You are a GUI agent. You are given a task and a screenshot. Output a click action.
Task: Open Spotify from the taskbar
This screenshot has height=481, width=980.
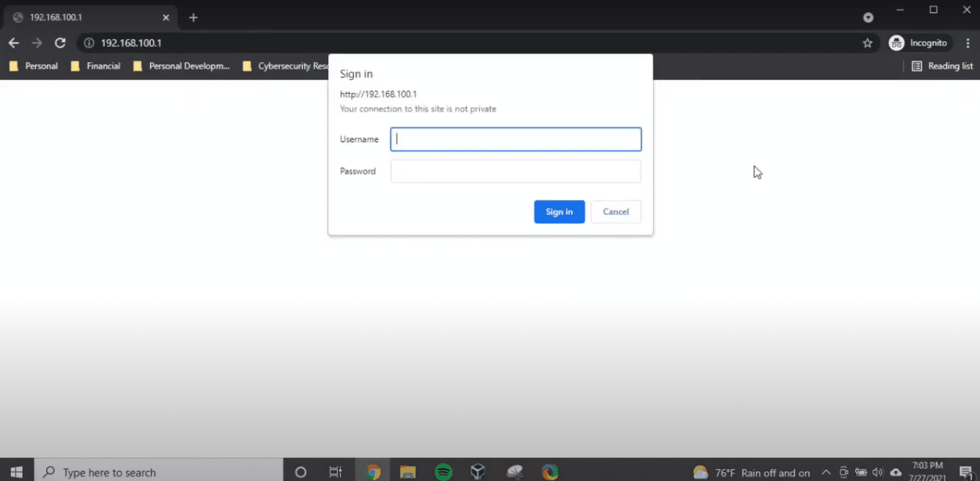click(443, 472)
